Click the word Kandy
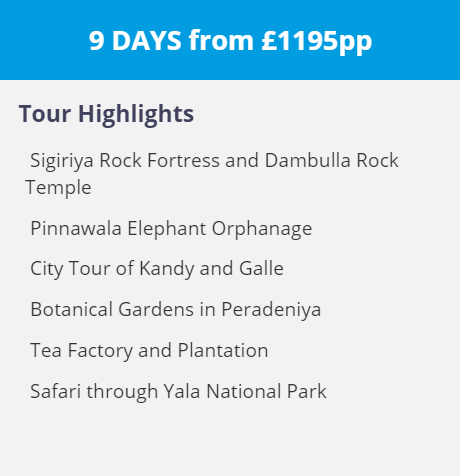460x476 pixels. pos(167,269)
